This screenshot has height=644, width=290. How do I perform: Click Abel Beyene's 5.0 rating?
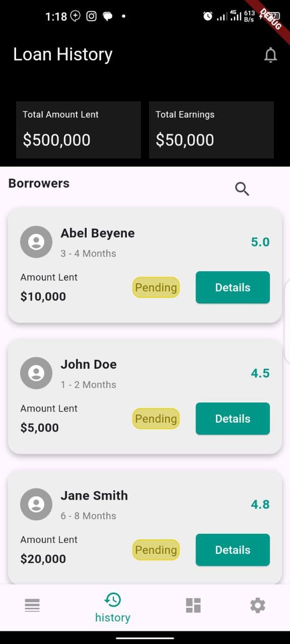tap(260, 242)
